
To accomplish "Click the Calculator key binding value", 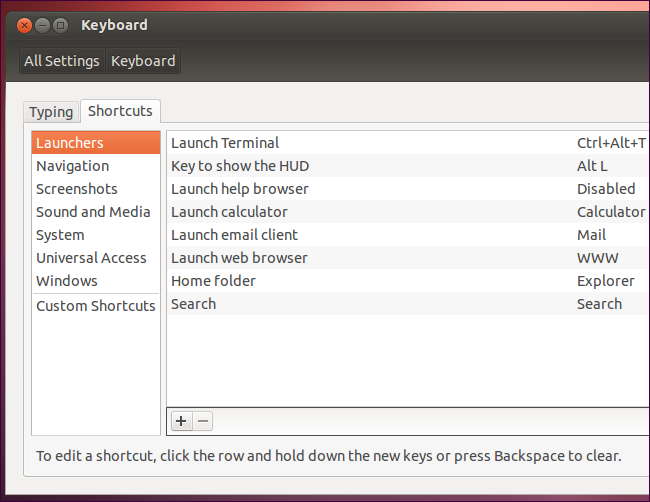I will coord(611,212).
